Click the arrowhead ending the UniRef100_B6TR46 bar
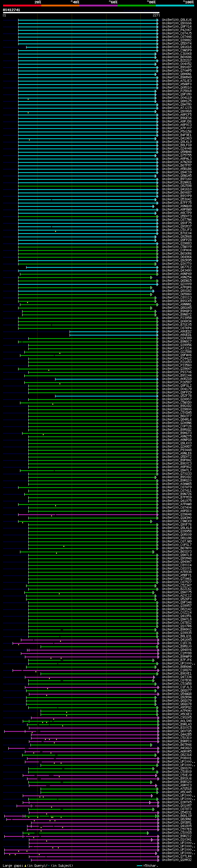The image size is (197, 868). pyautogui.click(x=151, y=745)
